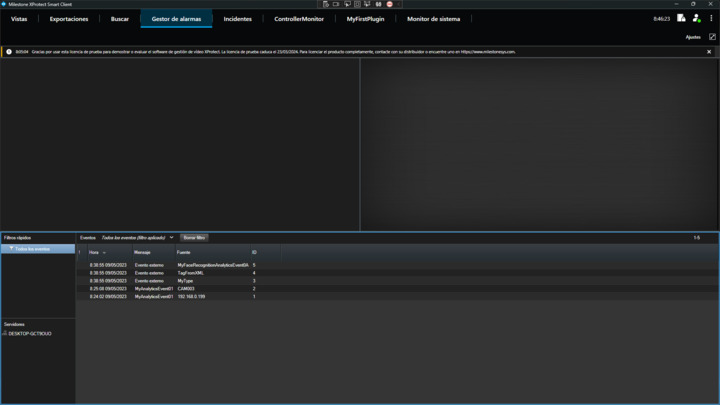The image size is (720, 405).
Task: Click the info icon in the license banner
Action: [9, 52]
